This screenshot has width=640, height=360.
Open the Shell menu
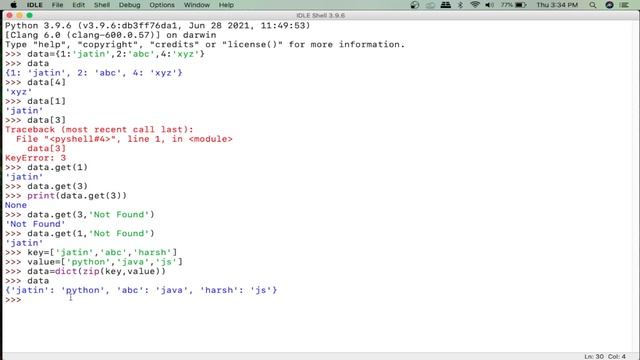(x=102, y=5)
